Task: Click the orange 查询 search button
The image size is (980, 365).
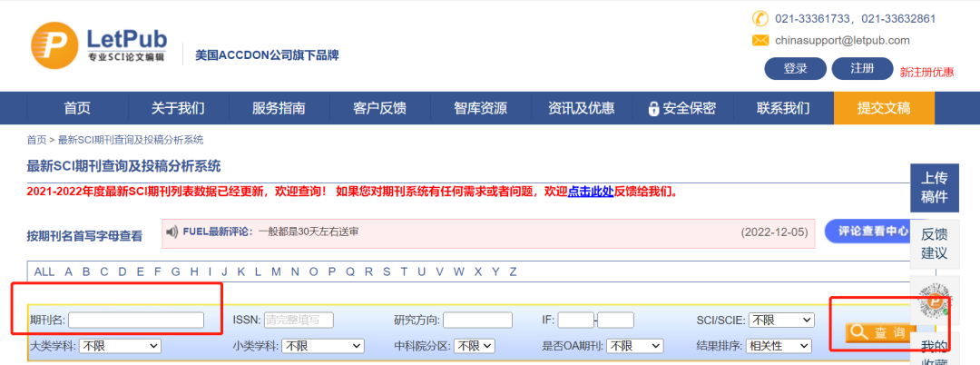Action: tap(880, 332)
